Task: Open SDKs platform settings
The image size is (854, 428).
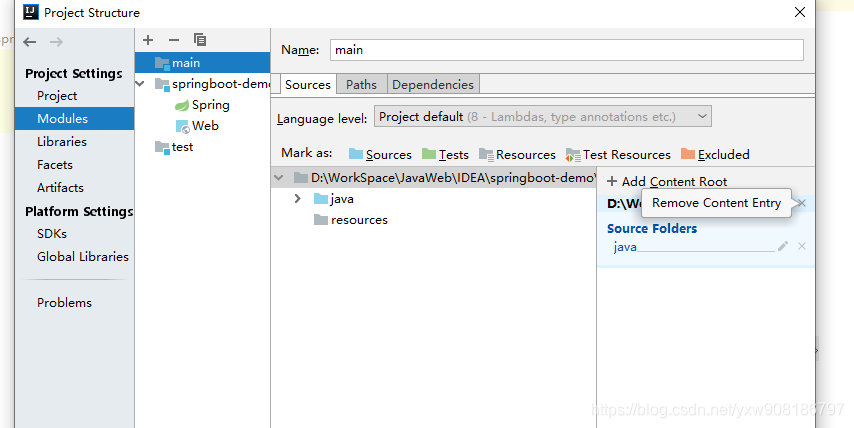Action: pos(52,234)
